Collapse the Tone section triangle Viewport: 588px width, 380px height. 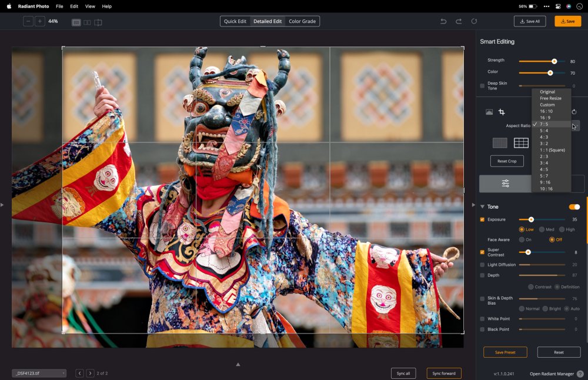[483, 207]
